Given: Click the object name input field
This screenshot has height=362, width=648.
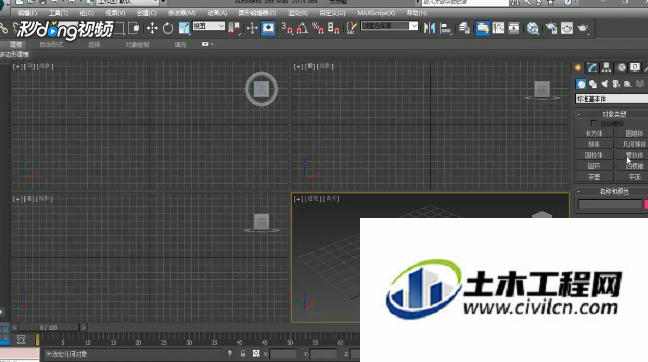Looking at the screenshot, I should (x=610, y=204).
